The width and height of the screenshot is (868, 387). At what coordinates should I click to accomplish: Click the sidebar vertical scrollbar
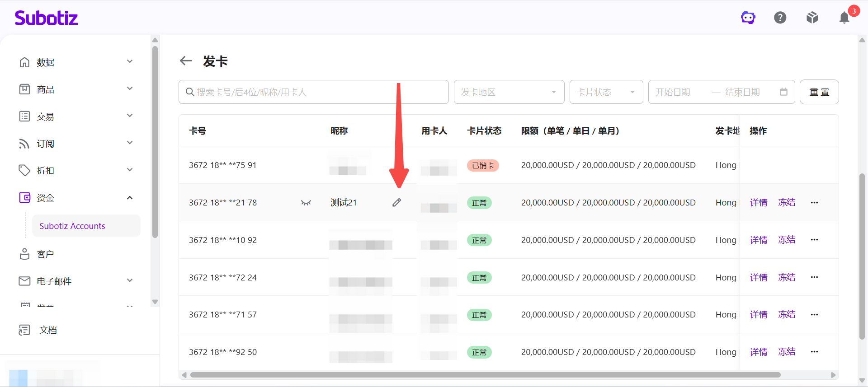pos(155,142)
